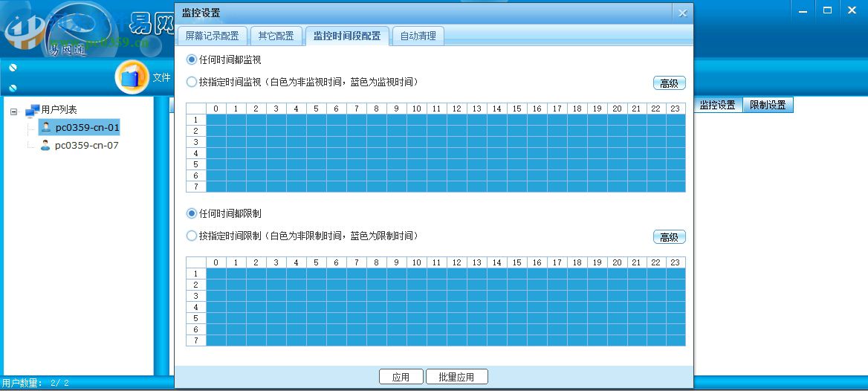Click the 应用 button
The height and width of the screenshot is (391, 868).
(401, 377)
